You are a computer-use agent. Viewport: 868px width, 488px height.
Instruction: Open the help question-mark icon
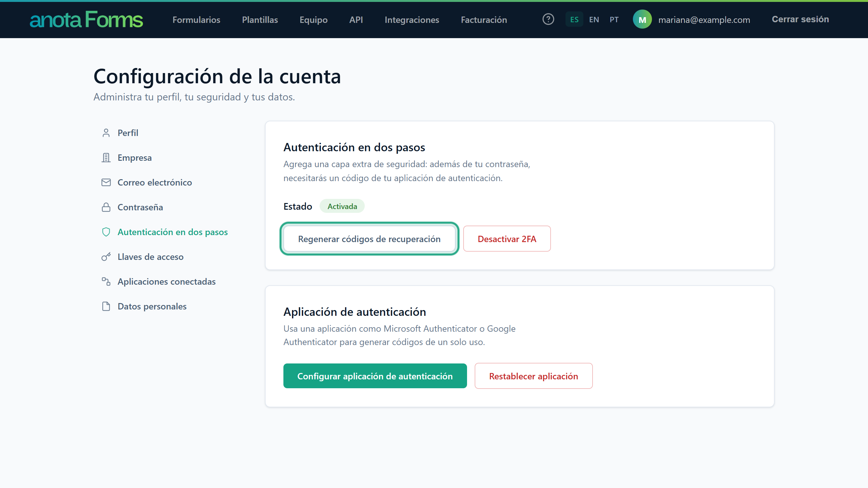pyautogui.click(x=548, y=19)
